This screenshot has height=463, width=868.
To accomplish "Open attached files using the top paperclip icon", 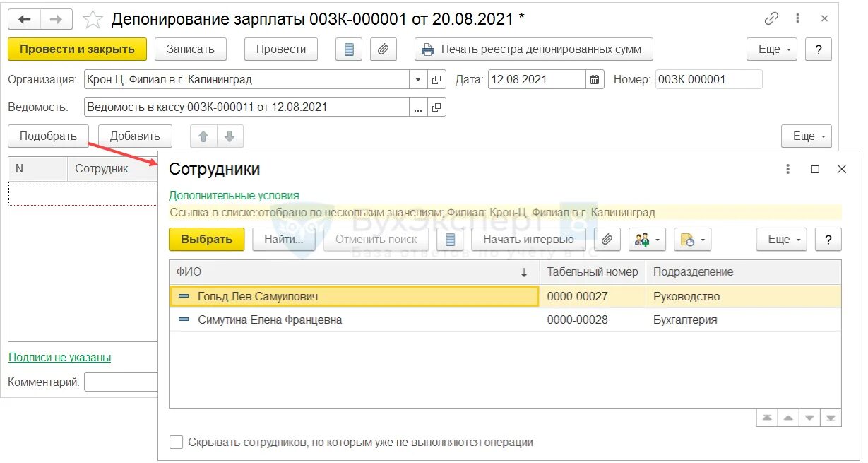I will (x=383, y=49).
